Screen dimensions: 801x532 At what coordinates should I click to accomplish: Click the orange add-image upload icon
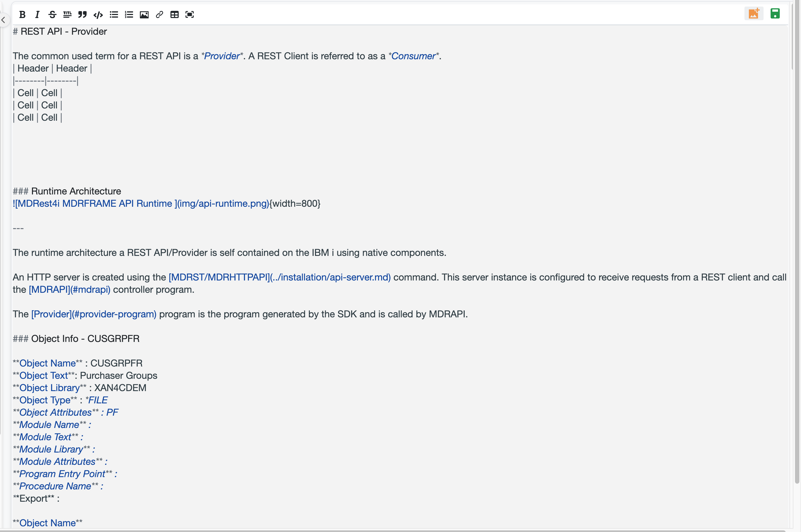pyautogui.click(x=754, y=14)
